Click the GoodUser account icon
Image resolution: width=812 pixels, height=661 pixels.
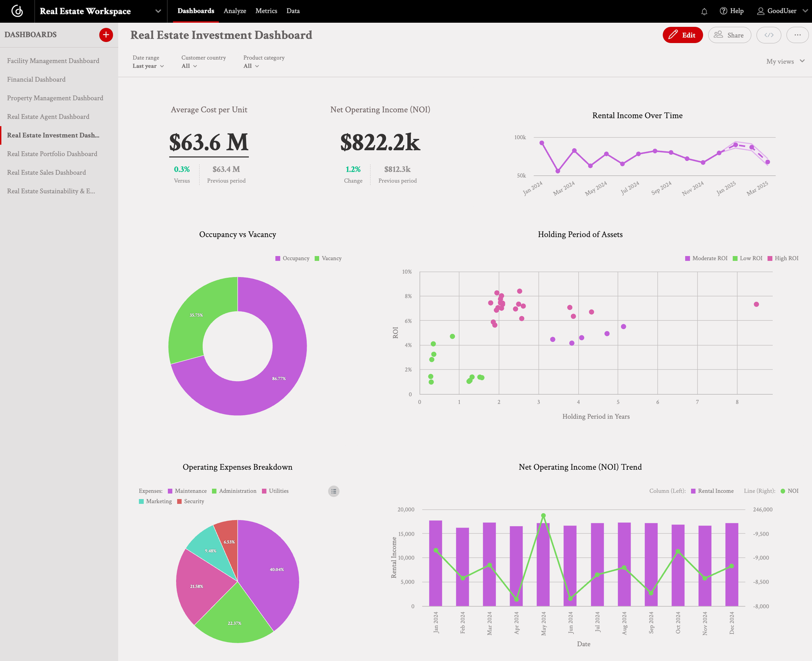coord(761,11)
